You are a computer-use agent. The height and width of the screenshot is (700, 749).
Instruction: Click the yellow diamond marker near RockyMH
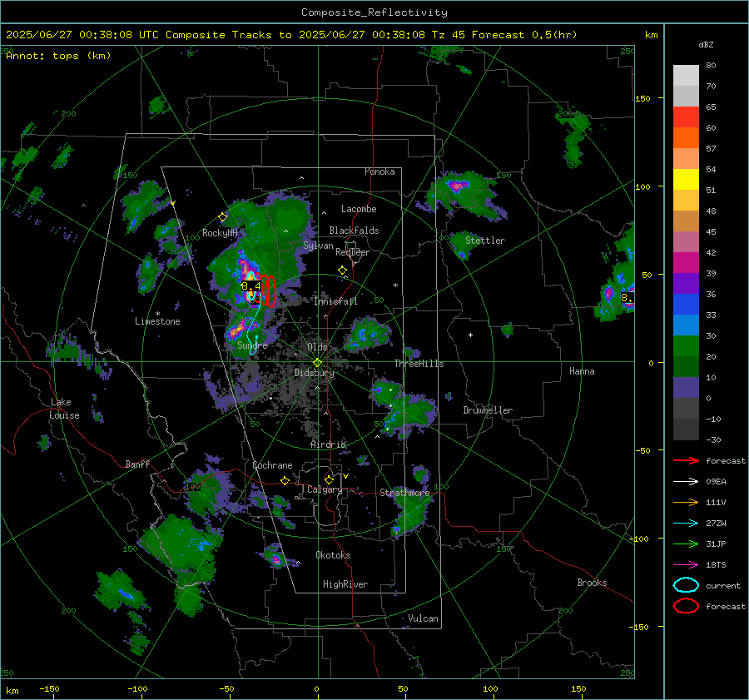(x=222, y=217)
